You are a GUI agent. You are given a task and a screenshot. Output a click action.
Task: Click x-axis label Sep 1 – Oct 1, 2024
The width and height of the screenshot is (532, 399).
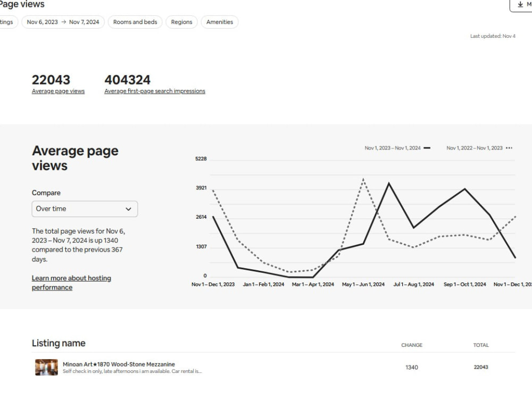(465, 284)
